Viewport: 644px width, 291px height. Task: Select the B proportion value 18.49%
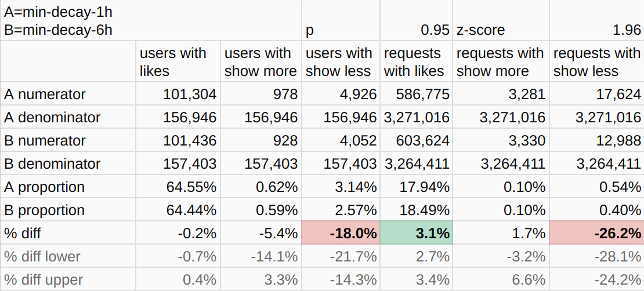coord(416,210)
